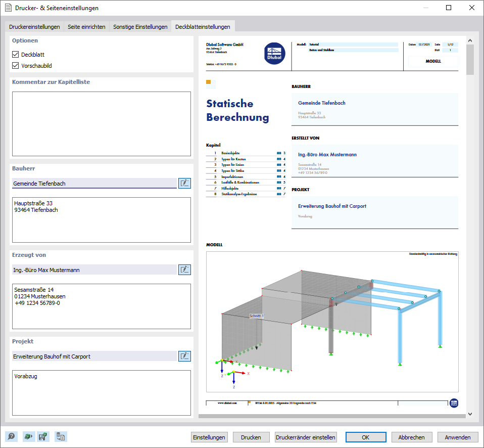Viewport: 484px width, 448px height.
Task: Click the Bauherr address box Hauptstraße 33
Action: point(102,220)
